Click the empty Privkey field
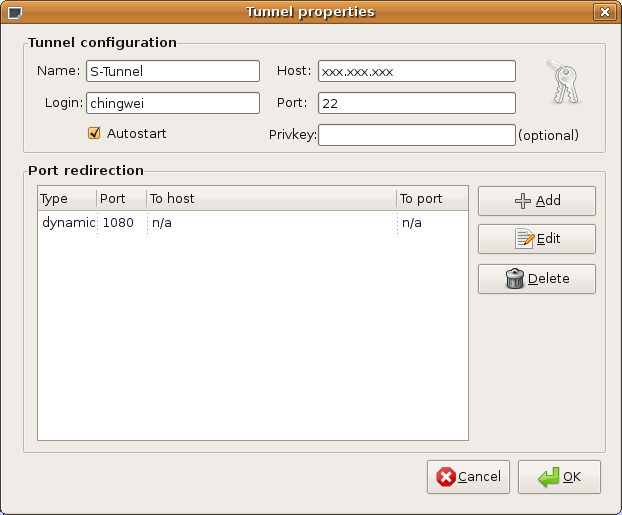Screen dimensions: 622x515 (x=417, y=135)
